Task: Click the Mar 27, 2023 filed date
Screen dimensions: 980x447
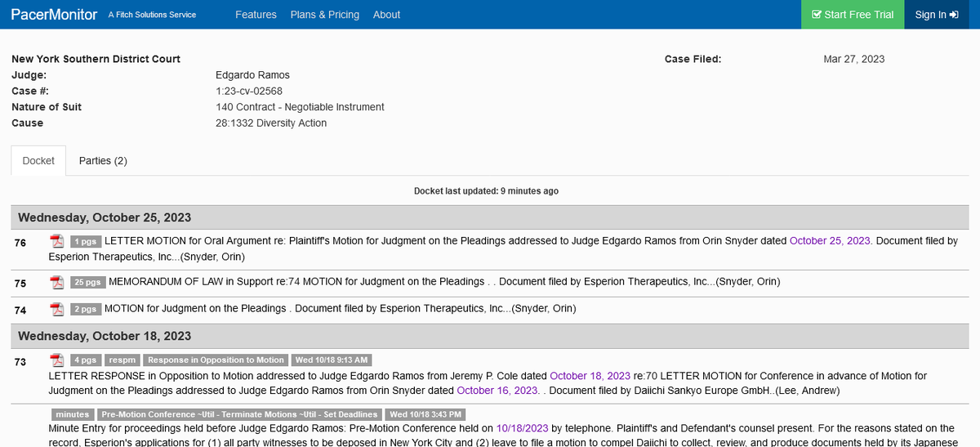Action: [854, 59]
